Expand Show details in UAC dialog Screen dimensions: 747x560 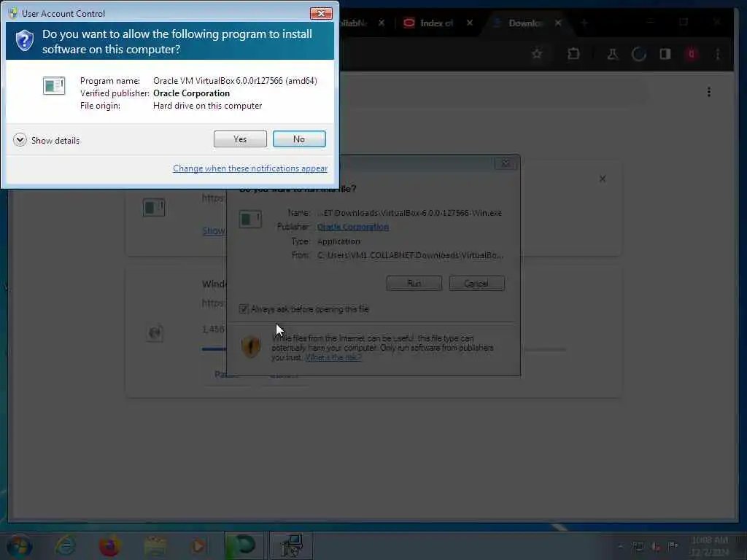[x=47, y=140]
